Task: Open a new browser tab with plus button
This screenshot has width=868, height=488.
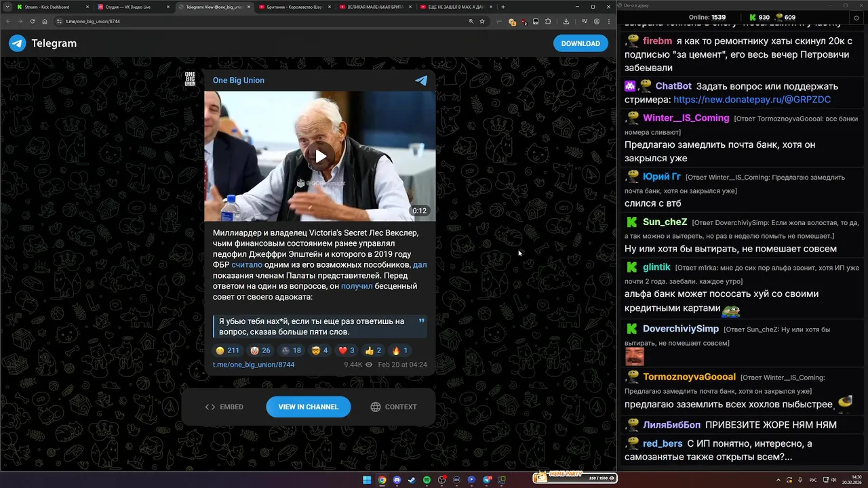Action: [502, 7]
